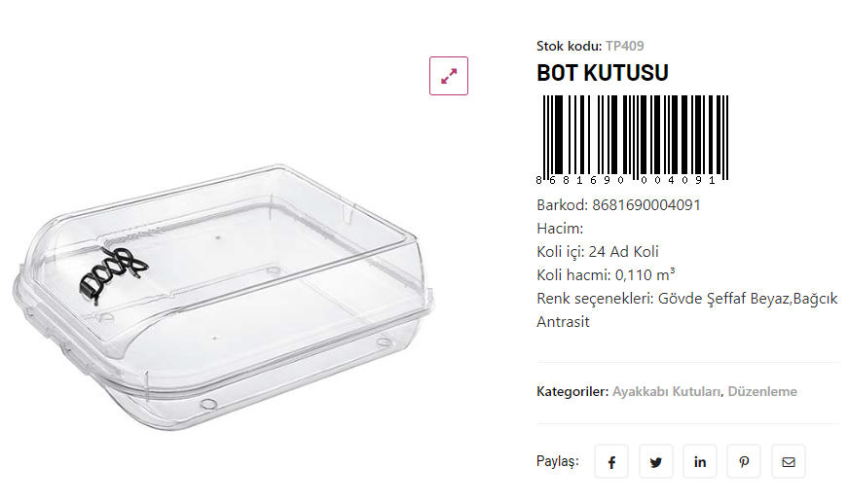Share the product on Facebook
This screenshot has height=504, width=848.
pyautogui.click(x=611, y=461)
